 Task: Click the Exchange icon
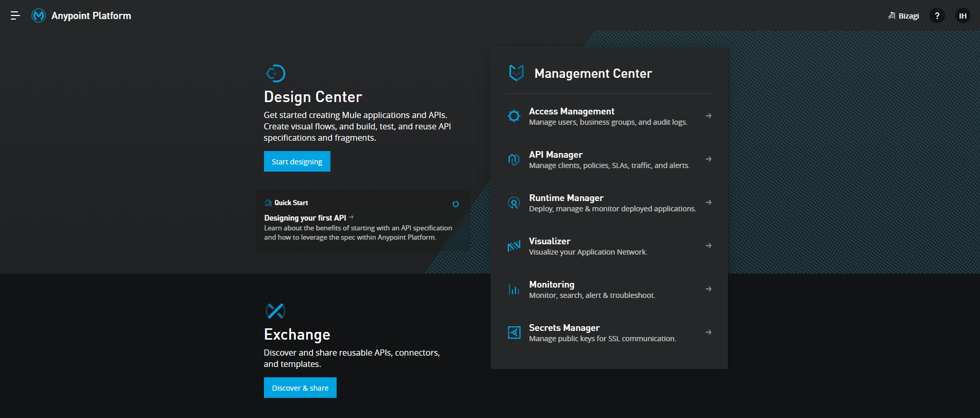coord(275,311)
